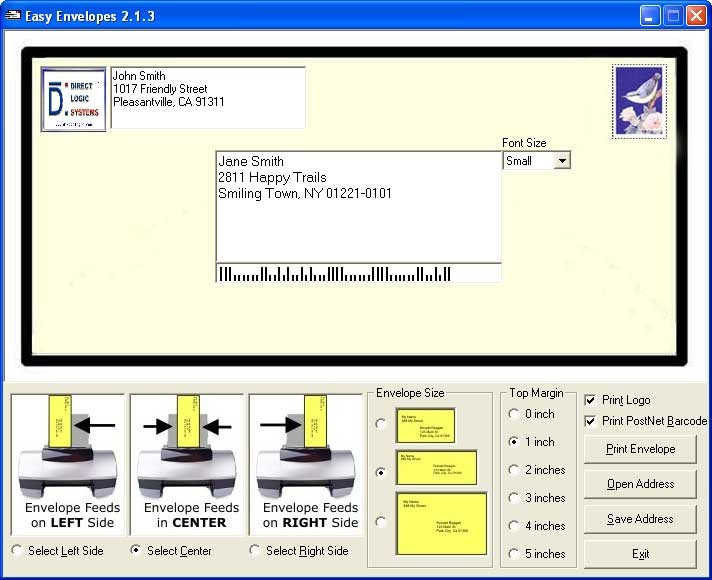Open the Font Size dropdown
This screenshot has width=712, height=580.
point(562,160)
